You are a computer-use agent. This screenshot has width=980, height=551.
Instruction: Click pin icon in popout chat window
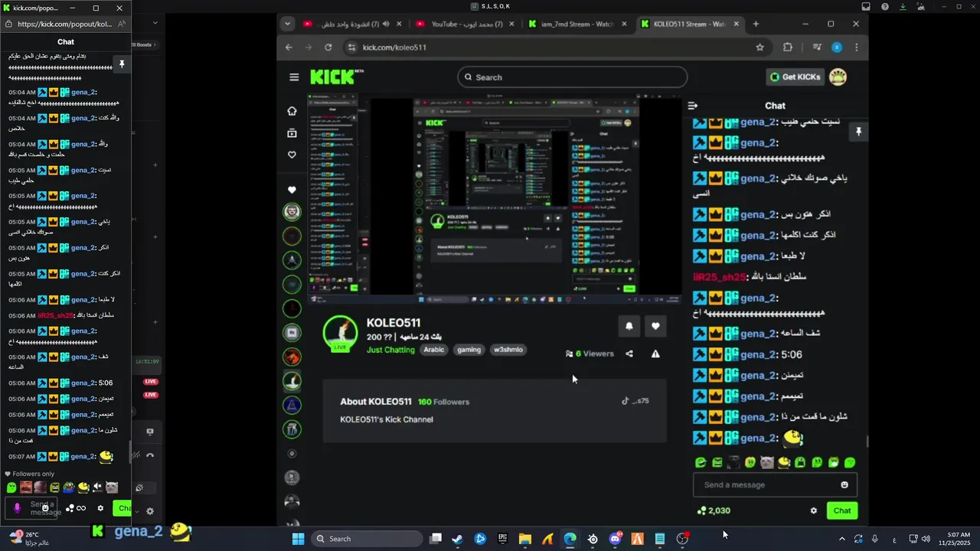pos(121,64)
